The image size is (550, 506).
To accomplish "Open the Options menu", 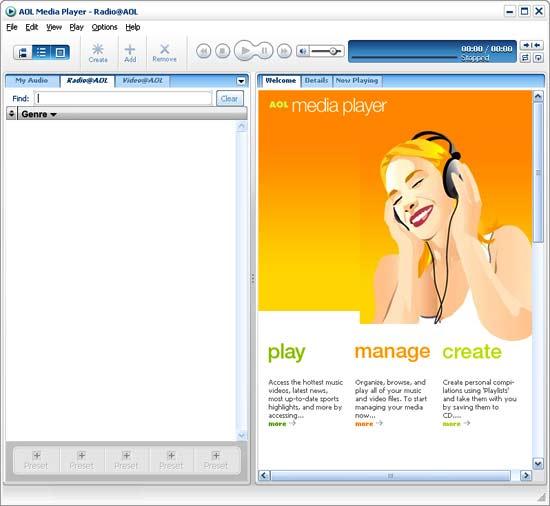I will pyautogui.click(x=105, y=27).
